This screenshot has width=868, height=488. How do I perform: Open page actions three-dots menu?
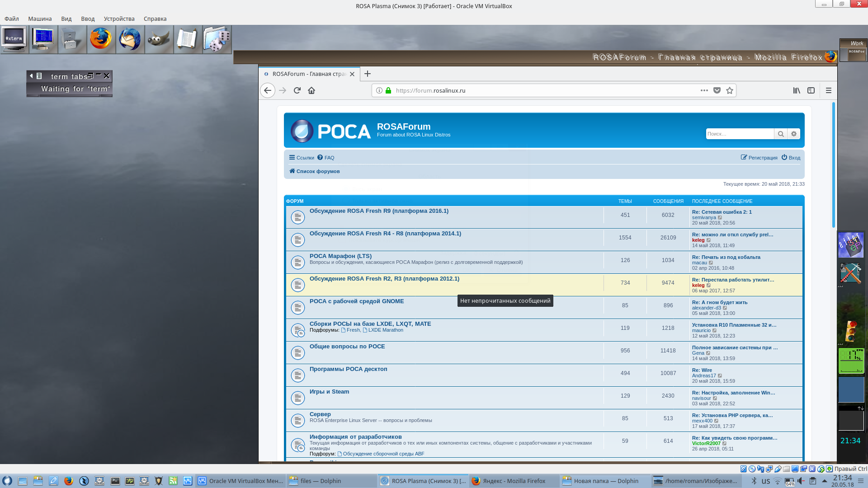pos(704,90)
